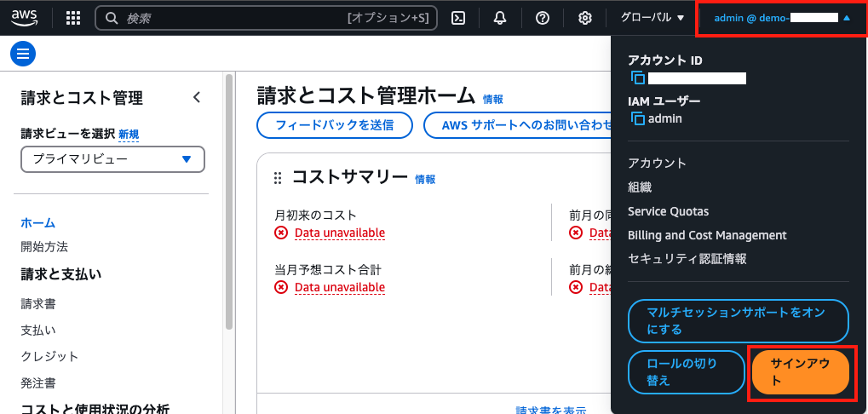Viewport: 868px width, 414px height.
Task: Click Data unavailable under 月初来のコスト
Action: [x=339, y=233]
